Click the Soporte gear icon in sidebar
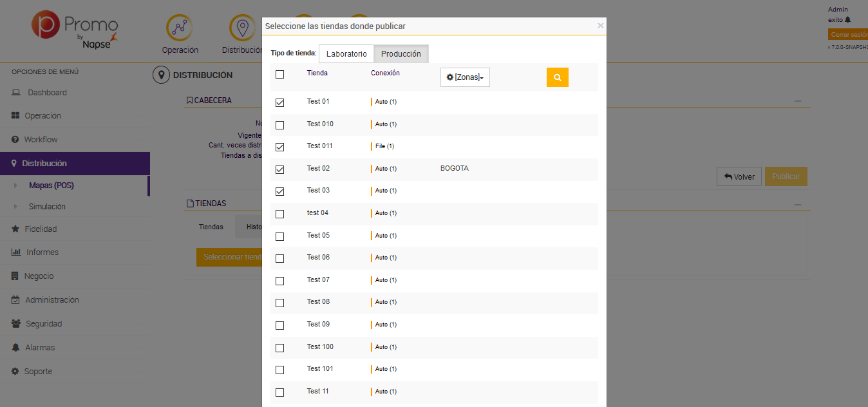 (x=15, y=372)
